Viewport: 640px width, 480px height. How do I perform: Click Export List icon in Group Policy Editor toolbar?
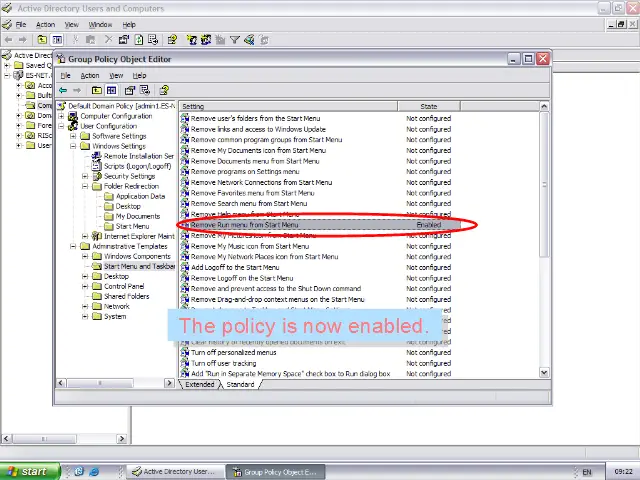(x=145, y=90)
